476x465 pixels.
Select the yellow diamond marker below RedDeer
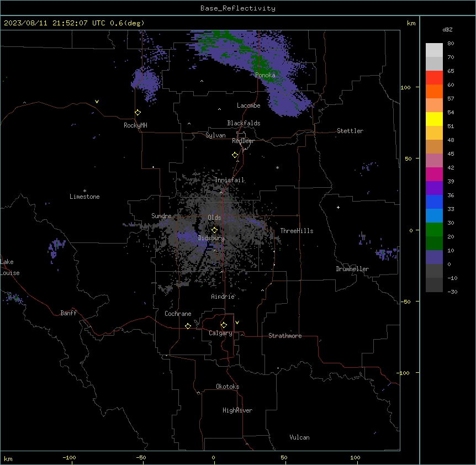(x=235, y=155)
